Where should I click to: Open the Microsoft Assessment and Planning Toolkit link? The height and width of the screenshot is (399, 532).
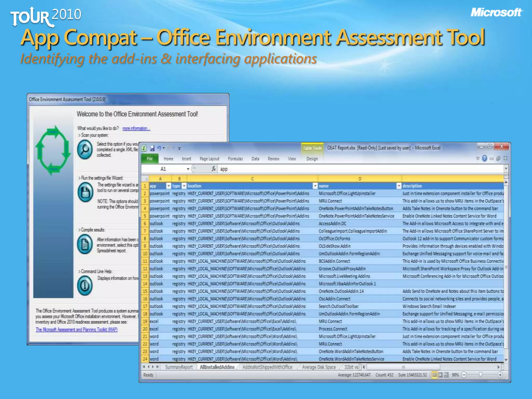click(77, 329)
